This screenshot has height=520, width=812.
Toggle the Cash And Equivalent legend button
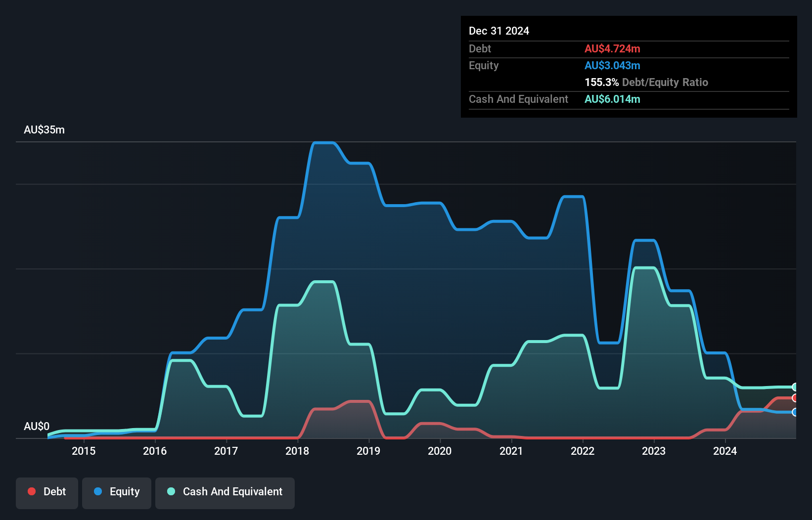pyautogui.click(x=225, y=493)
